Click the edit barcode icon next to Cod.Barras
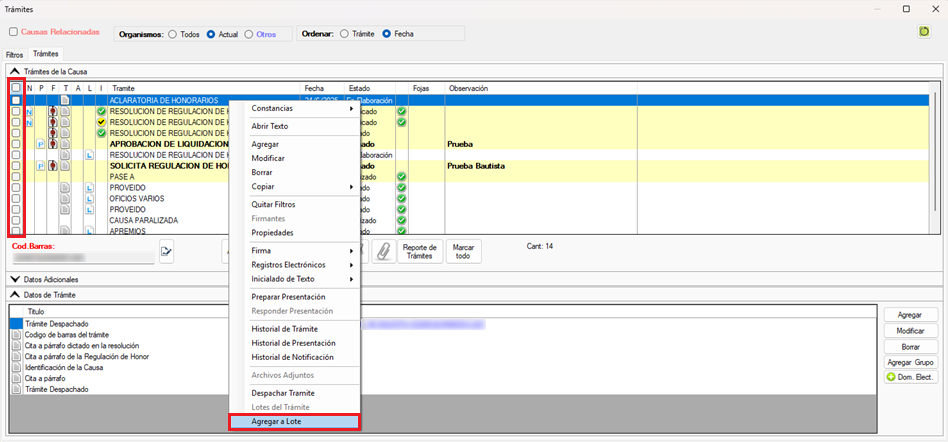The width and height of the screenshot is (948, 442). coord(166,252)
